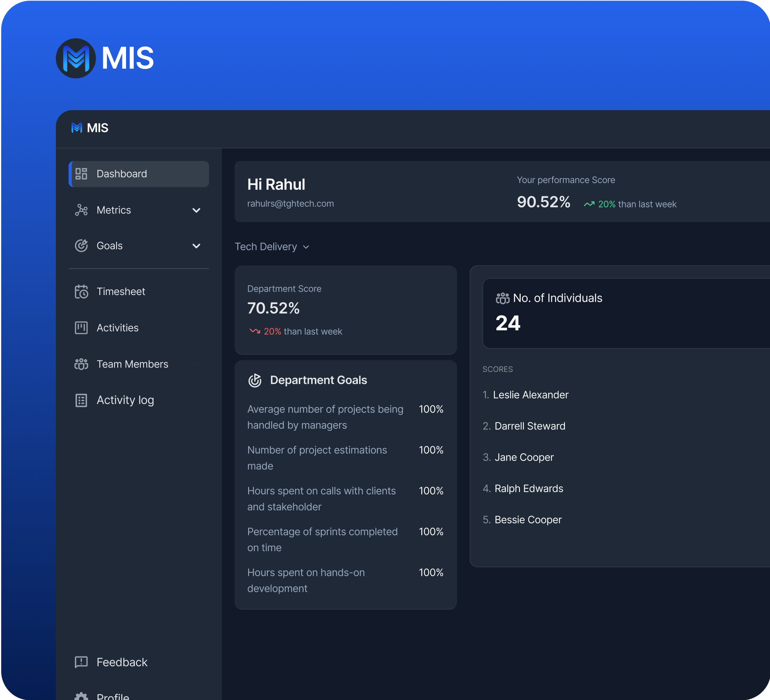Click the Metrics nodes icon
The height and width of the screenshot is (700, 770).
(81, 210)
